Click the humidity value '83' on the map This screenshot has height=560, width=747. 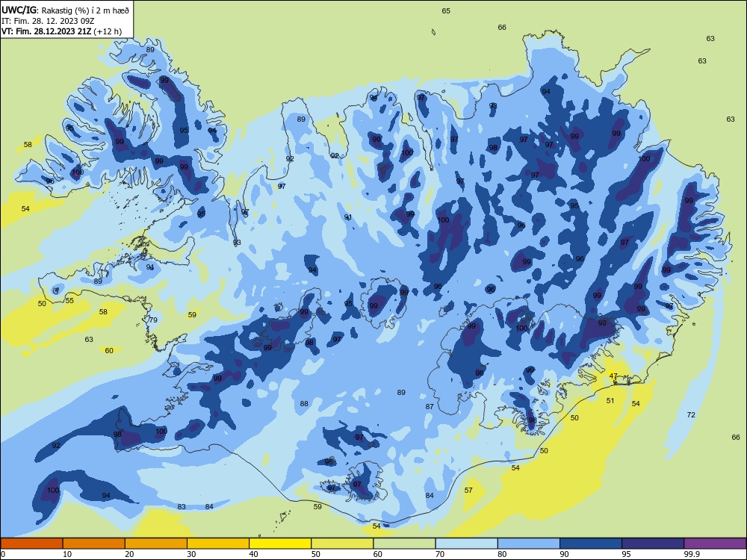tap(182, 507)
